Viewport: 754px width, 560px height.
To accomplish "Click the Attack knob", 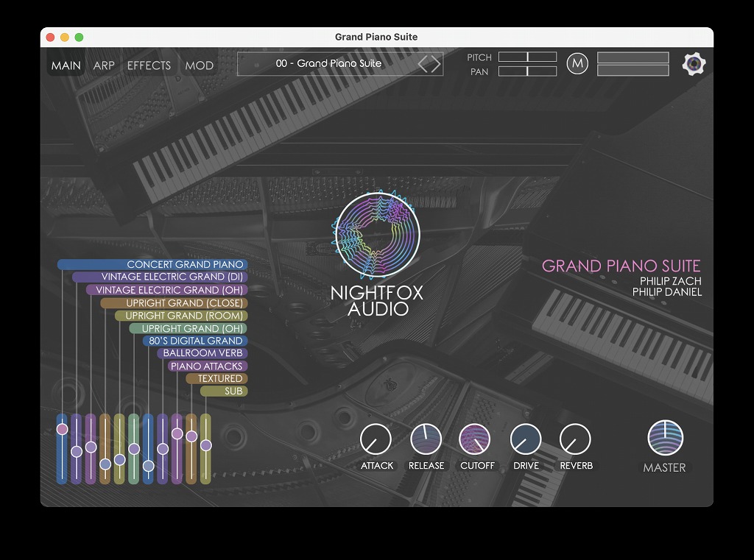I will pyautogui.click(x=376, y=439).
